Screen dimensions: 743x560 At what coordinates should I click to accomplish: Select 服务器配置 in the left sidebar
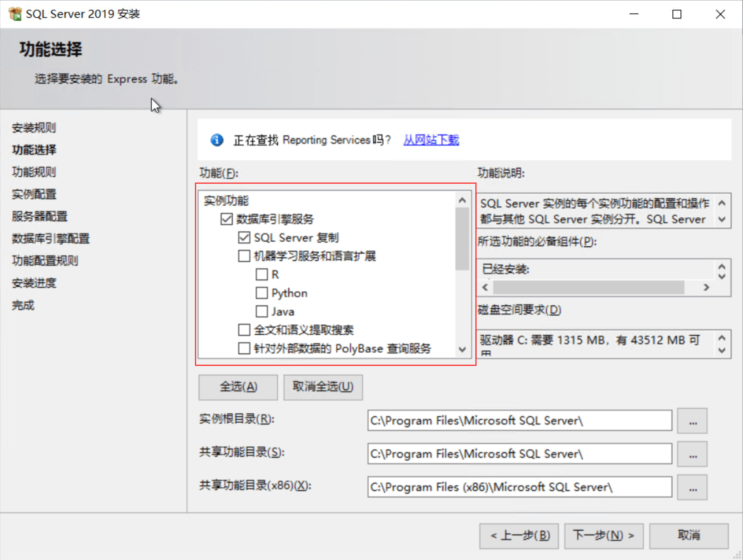pyautogui.click(x=39, y=216)
